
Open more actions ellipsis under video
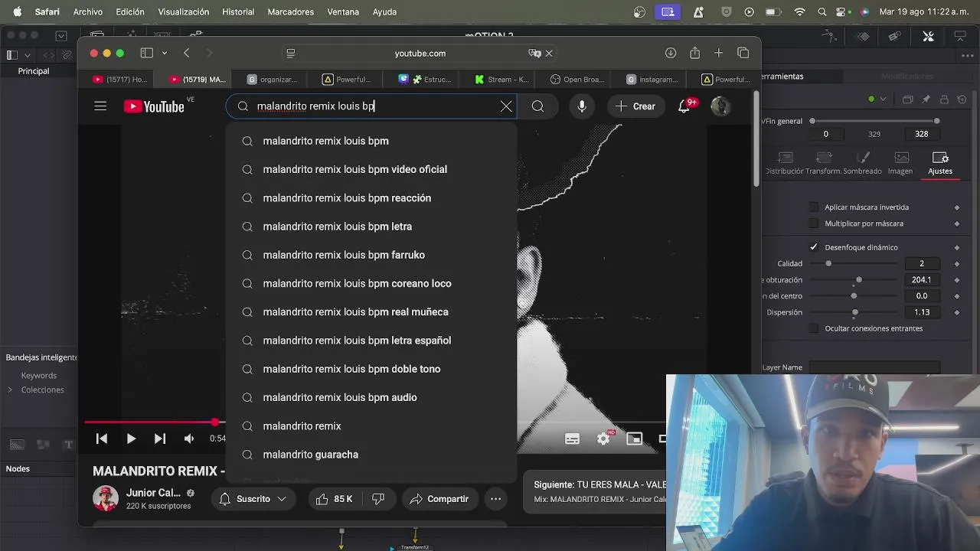[x=495, y=499]
